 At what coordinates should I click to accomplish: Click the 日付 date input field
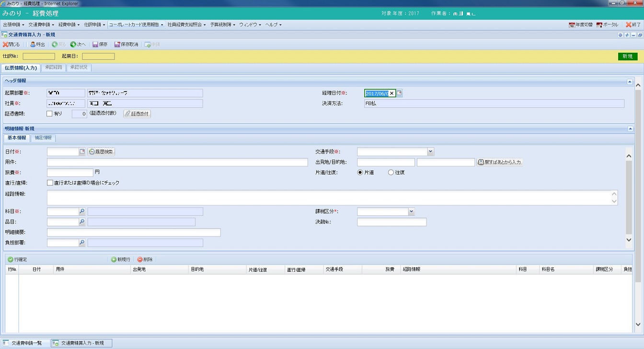(63, 151)
